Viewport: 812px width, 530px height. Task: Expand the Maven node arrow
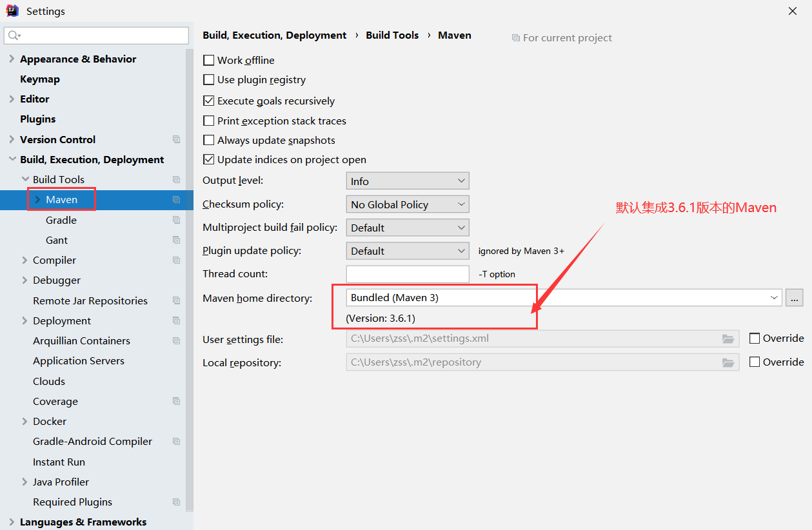37,200
